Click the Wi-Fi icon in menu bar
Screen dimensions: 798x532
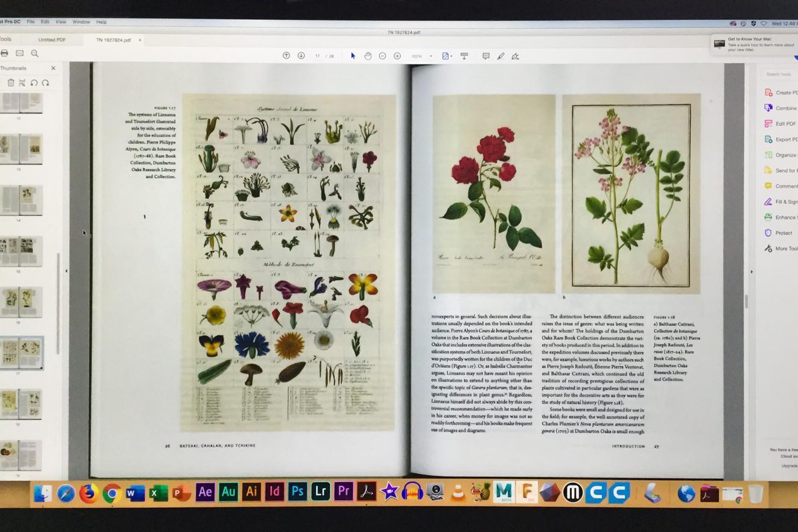click(763, 23)
